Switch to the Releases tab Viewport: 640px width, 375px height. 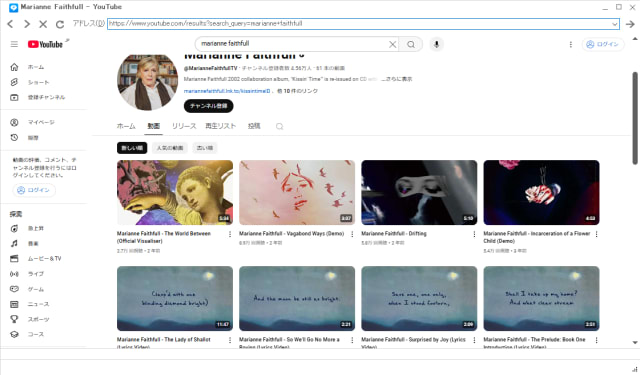(x=184, y=126)
